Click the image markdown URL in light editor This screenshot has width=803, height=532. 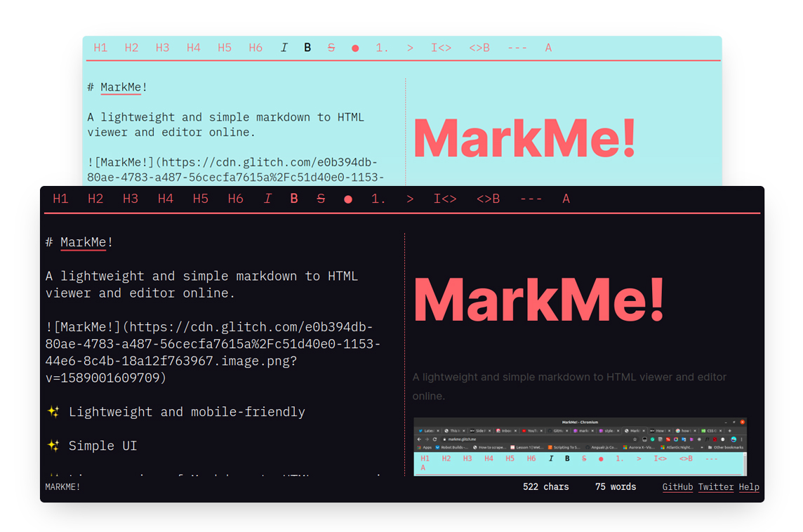[x=235, y=170]
